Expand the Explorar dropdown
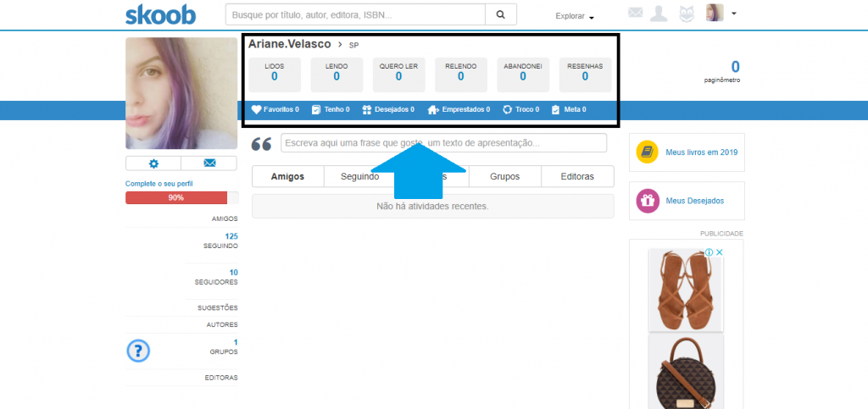Image resolution: width=868 pixels, height=409 pixels. pos(575,17)
